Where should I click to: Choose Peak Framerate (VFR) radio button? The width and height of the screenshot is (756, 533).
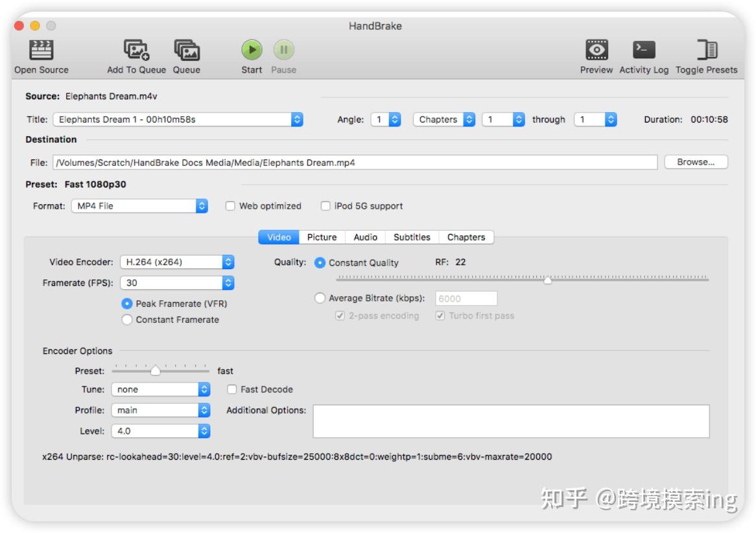(x=127, y=303)
